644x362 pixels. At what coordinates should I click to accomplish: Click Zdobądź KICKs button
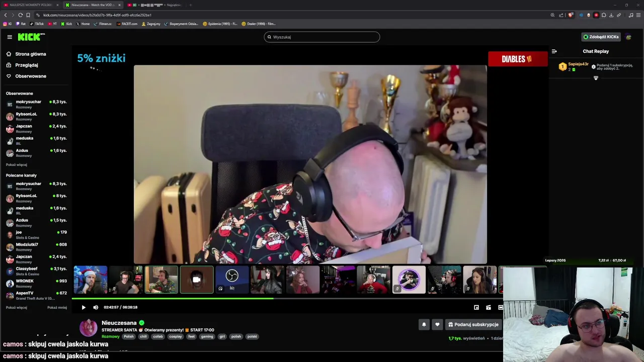pyautogui.click(x=601, y=37)
